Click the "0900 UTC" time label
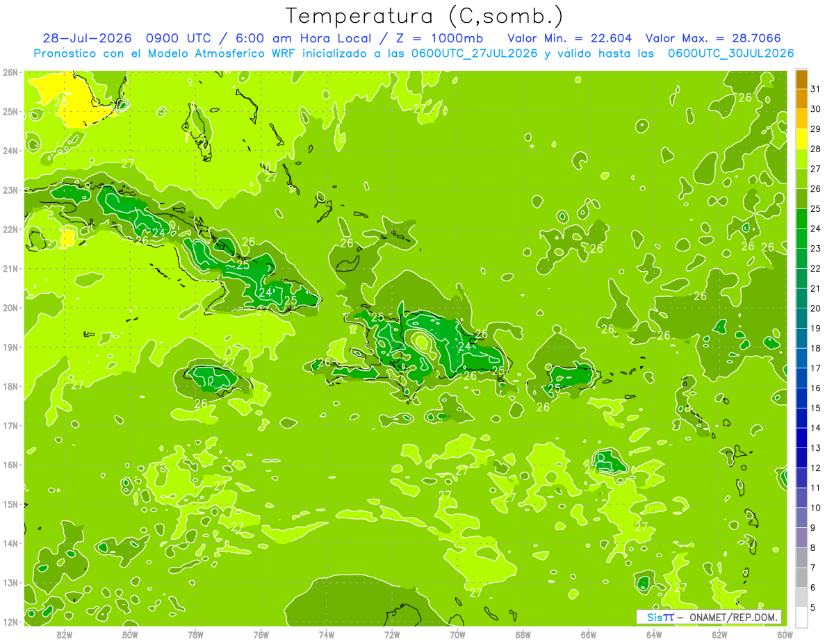Screen dimensions: 834x644 [179, 38]
